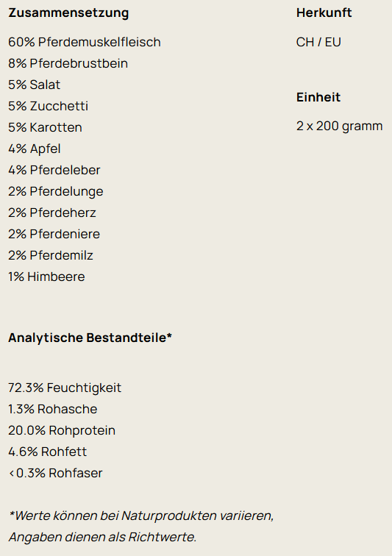Image resolution: width=392 pixels, height=556 pixels.
Task: Click the Herkunft heading
Action: tap(324, 13)
